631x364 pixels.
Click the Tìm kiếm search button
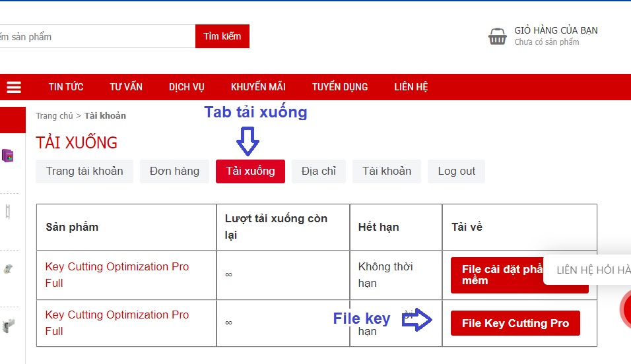point(222,36)
